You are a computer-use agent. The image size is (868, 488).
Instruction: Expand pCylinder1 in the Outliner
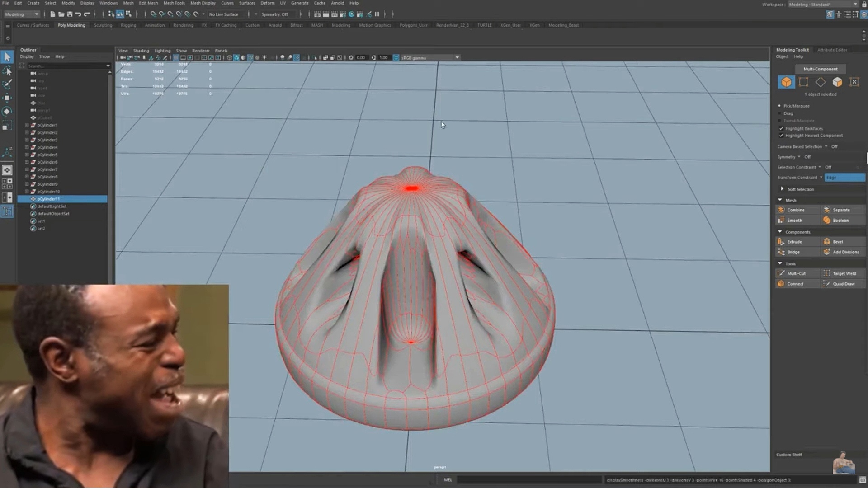pyautogui.click(x=27, y=125)
